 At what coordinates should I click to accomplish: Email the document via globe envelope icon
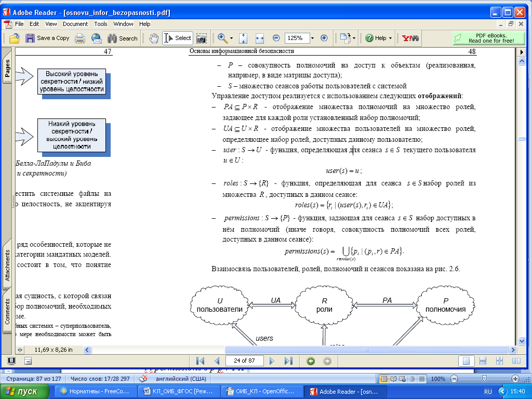click(96, 38)
